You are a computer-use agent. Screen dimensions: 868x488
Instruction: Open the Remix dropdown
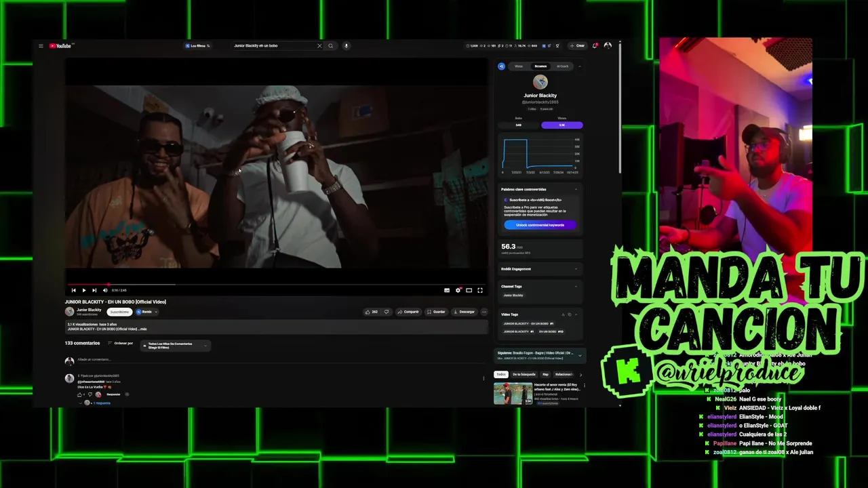click(x=146, y=312)
